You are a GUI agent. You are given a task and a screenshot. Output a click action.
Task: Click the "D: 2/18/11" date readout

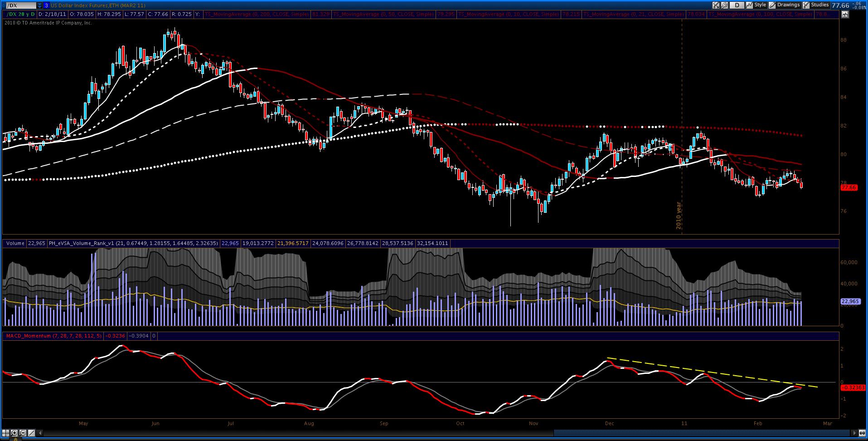(x=52, y=14)
